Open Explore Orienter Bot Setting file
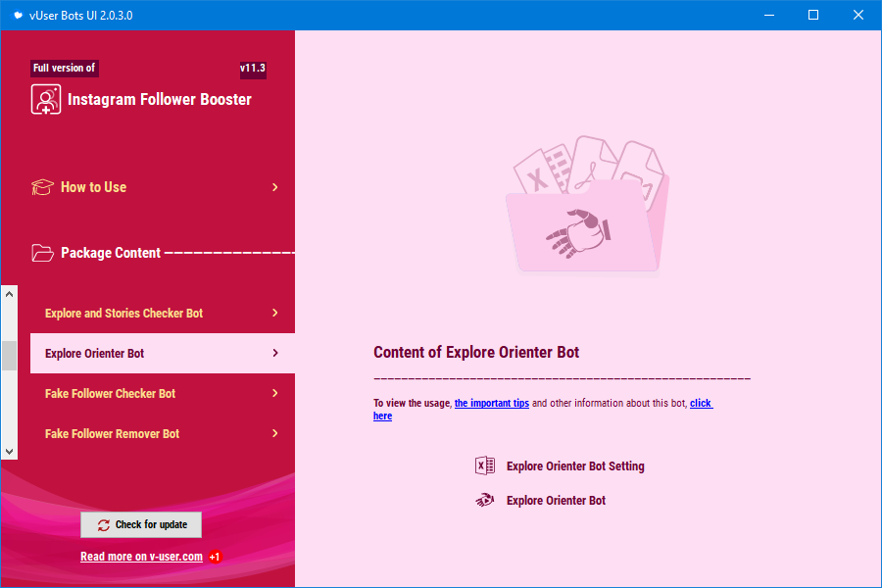This screenshot has height=588, width=882. (575, 465)
